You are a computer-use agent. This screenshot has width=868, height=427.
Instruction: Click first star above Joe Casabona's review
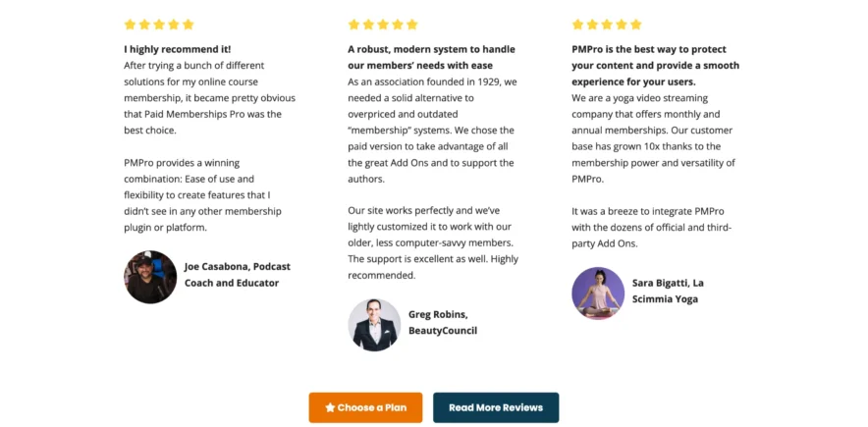pyautogui.click(x=130, y=25)
